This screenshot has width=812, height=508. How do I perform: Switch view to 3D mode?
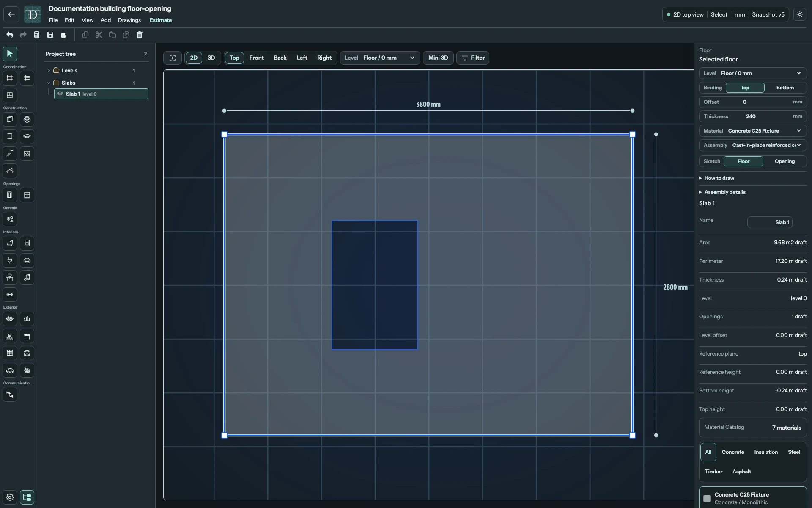(x=211, y=58)
